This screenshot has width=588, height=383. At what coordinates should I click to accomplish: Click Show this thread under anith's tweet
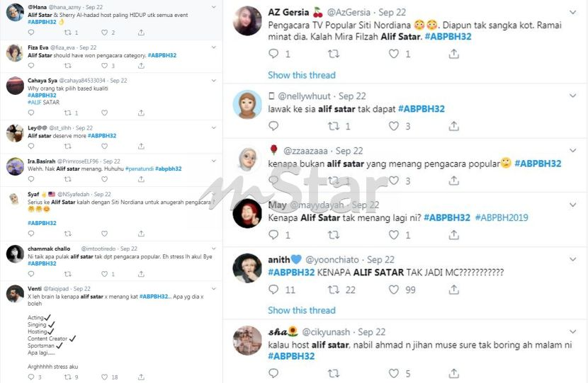[x=302, y=310]
